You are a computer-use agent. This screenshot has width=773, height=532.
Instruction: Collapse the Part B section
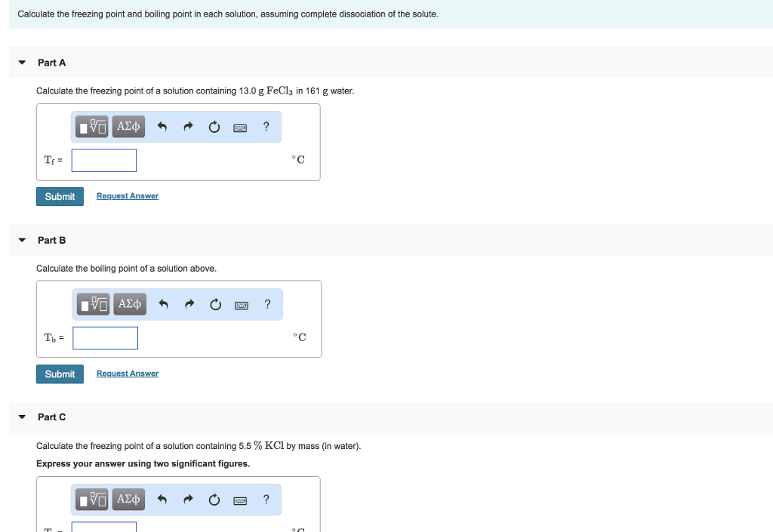(21, 240)
